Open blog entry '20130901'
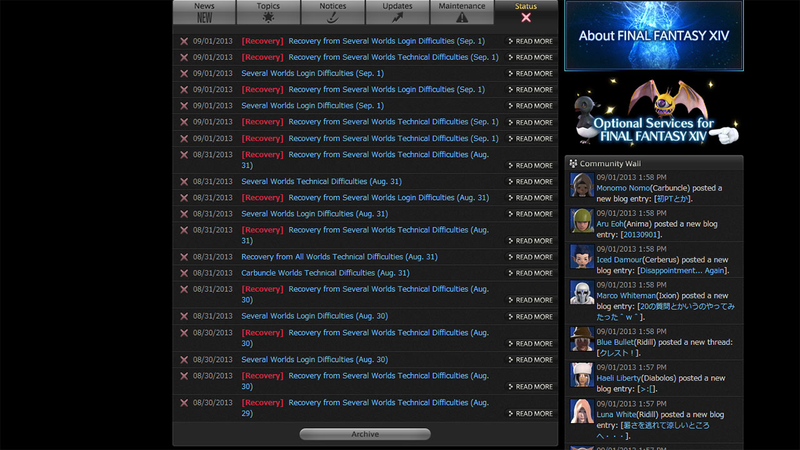The image size is (800, 450). 641,235
